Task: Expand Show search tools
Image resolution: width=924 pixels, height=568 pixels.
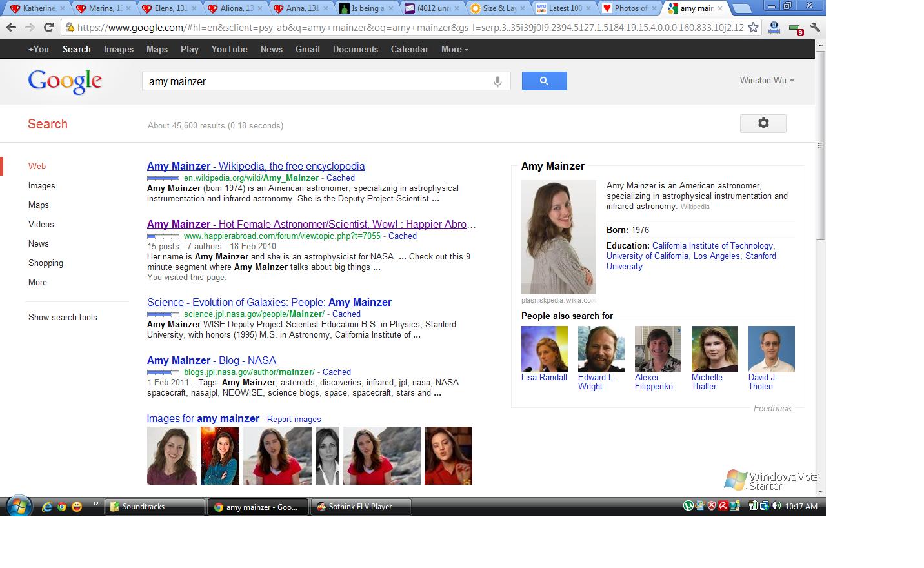Action: 63,317
